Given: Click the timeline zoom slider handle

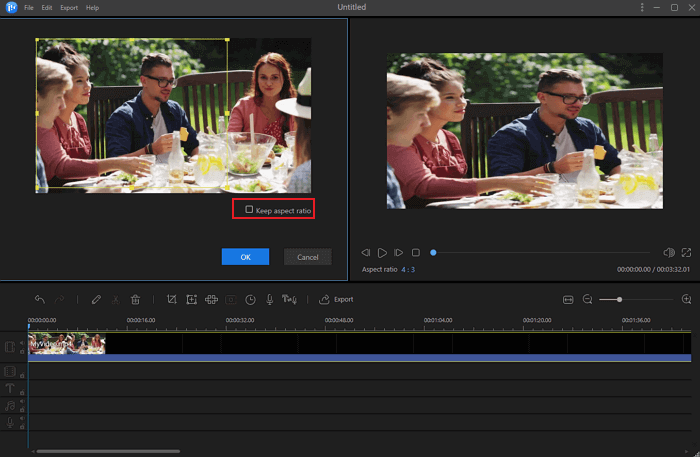Looking at the screenshot, I should click(x=620, y=299).
